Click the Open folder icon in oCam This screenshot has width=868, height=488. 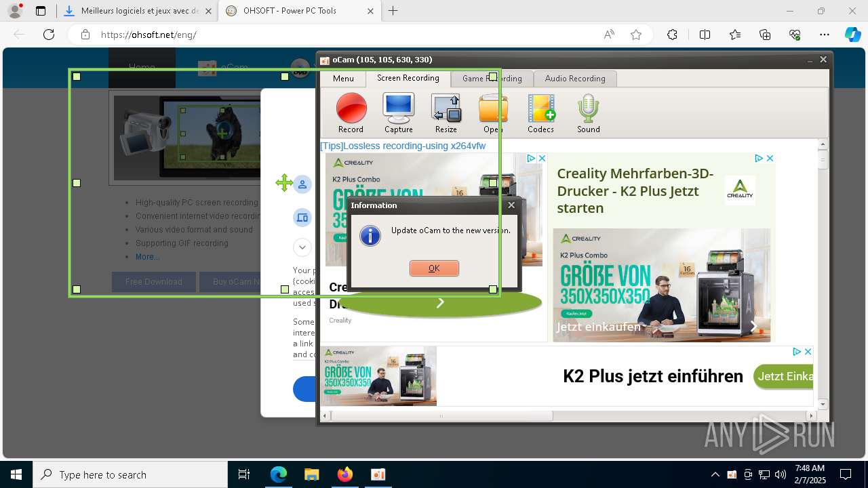point(493,113)
